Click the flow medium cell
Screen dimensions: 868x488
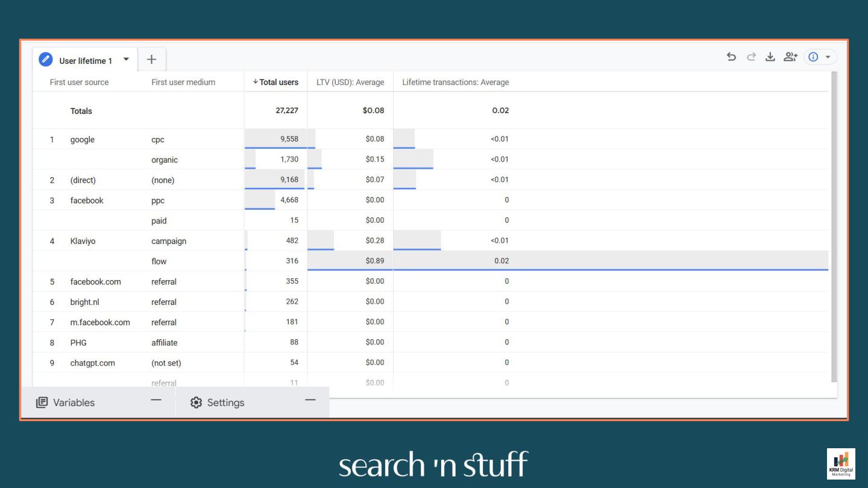click(159, 261)
